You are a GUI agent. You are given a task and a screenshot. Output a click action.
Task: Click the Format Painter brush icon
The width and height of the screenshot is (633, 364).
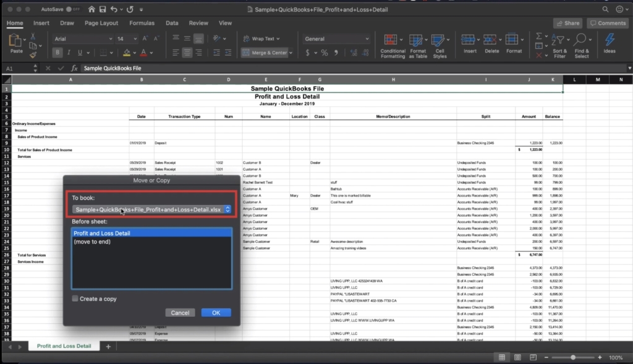(33, 54)
